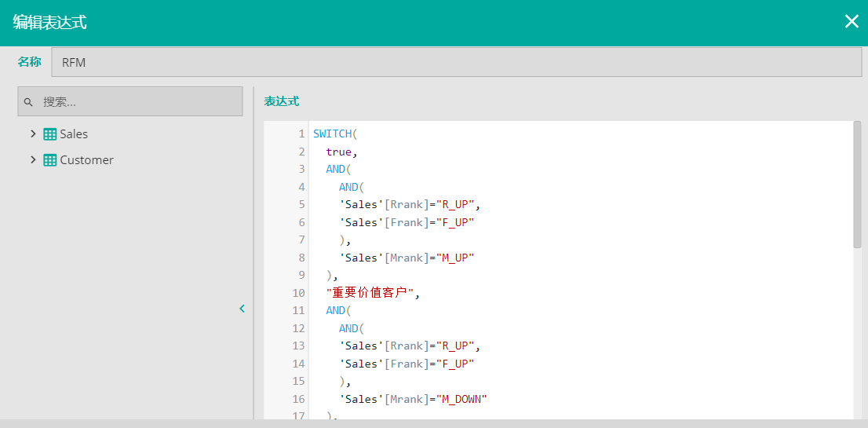Image resolution: width=868 pixels, height=428 pixels.
Task: Select the Customer table label
Action: [86, 160]
